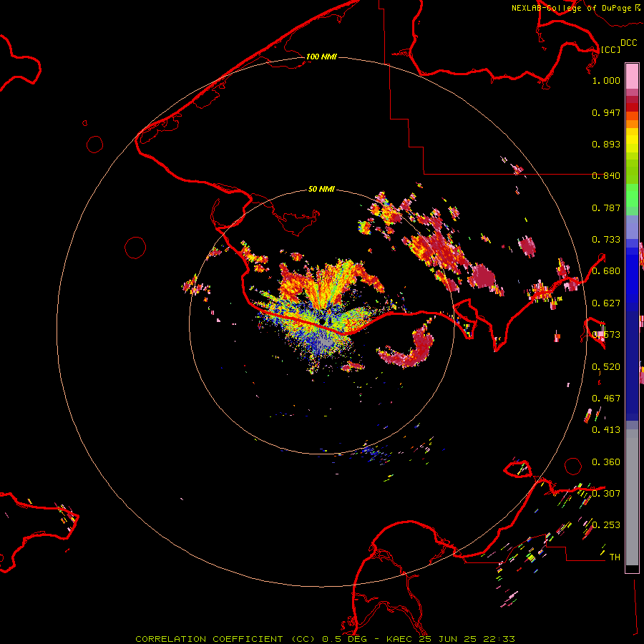Select the 0.307 scale value
This screenshot has height=644, width=644.
(x=606, y=494)
